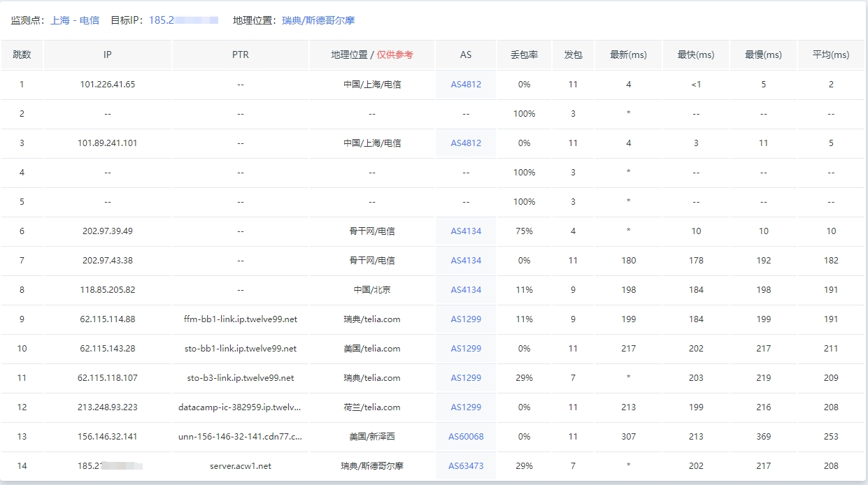Click location 中国/北京 in hop 8

click(x=372, y=290)
